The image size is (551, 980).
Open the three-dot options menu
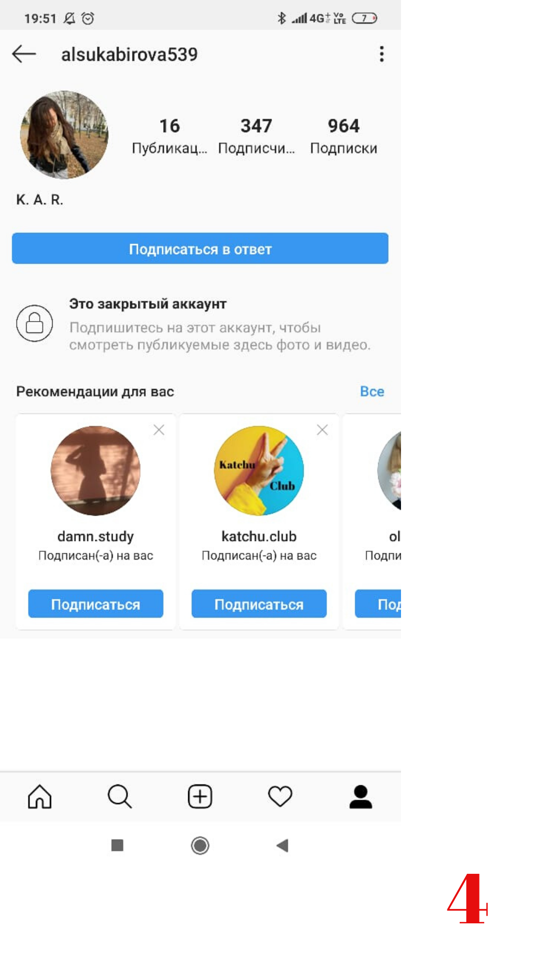tap(382, 54)
